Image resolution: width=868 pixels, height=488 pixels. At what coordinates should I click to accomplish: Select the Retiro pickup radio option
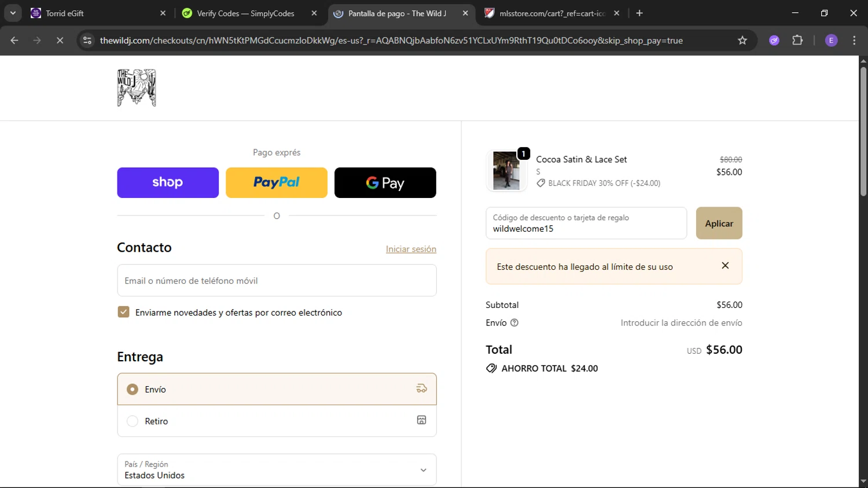tap(133, 421)
